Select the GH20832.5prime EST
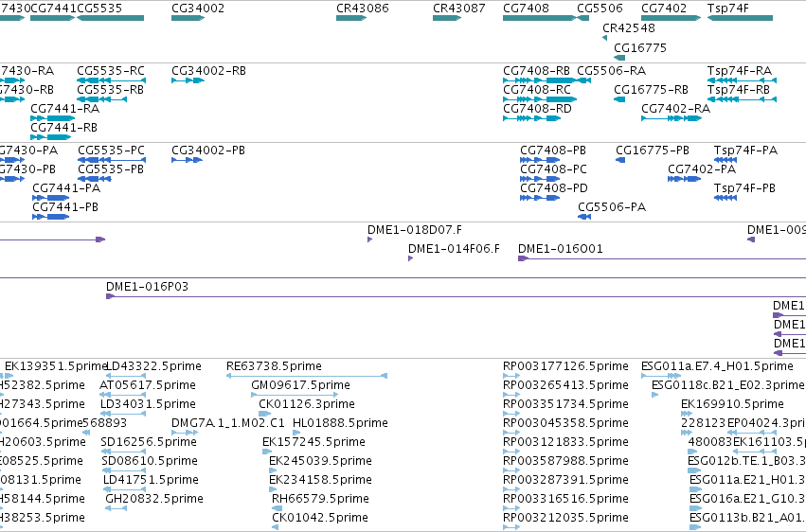The image size is (806, 532). [x=116, y=508]
